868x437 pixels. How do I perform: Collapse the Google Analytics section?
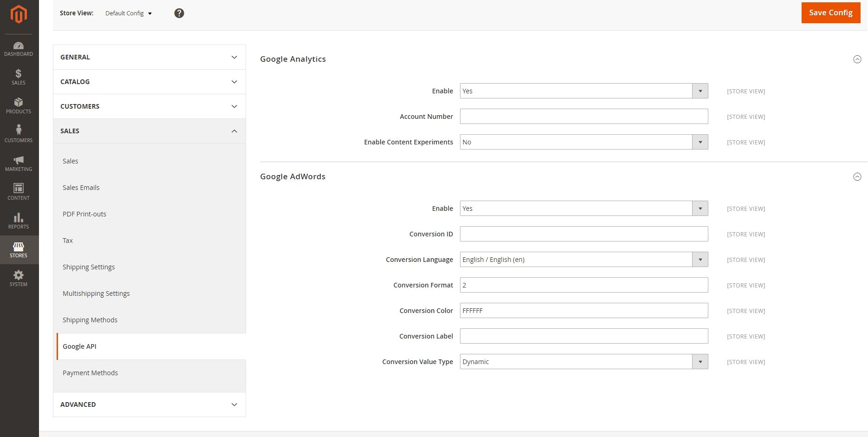[857, 59]
